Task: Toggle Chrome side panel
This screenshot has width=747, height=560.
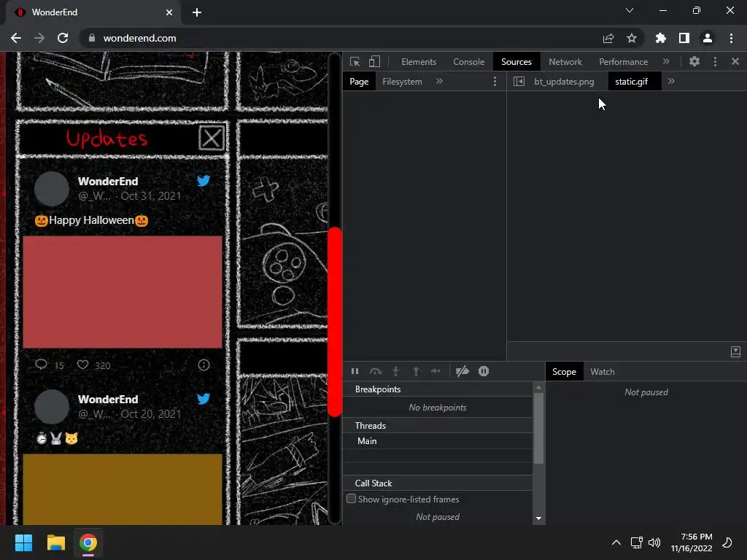Action: [684, 38]
